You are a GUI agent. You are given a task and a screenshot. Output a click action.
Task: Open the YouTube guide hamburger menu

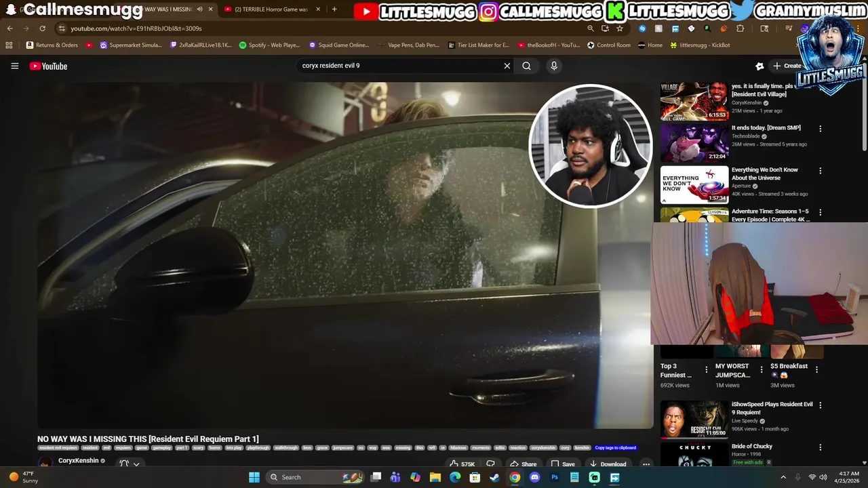(x=15, y=66)
